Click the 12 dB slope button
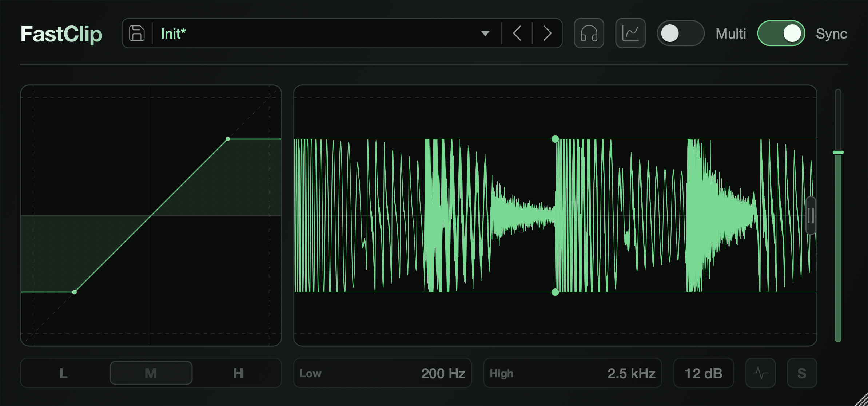This screenshot has width=868, height=406. [704, 373]
